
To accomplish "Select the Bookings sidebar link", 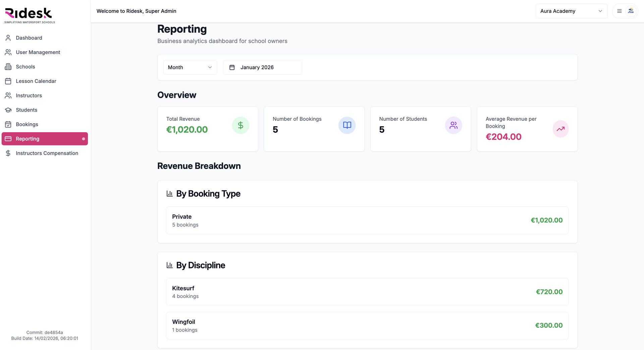I will coord(27,125).
